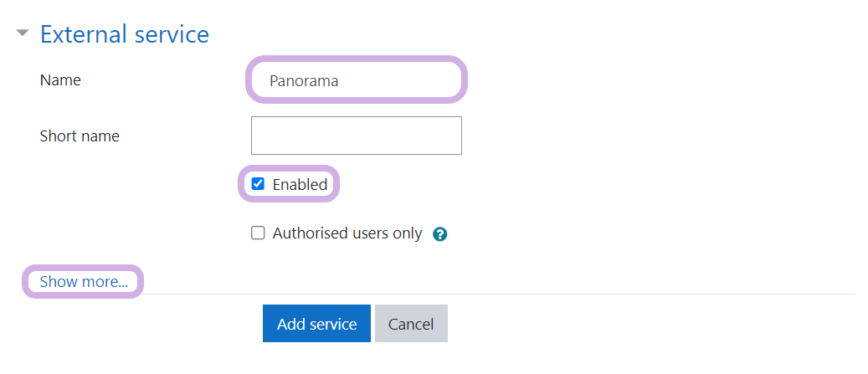
Task: Expand advanced options via Show more
Action: [84, 282]
